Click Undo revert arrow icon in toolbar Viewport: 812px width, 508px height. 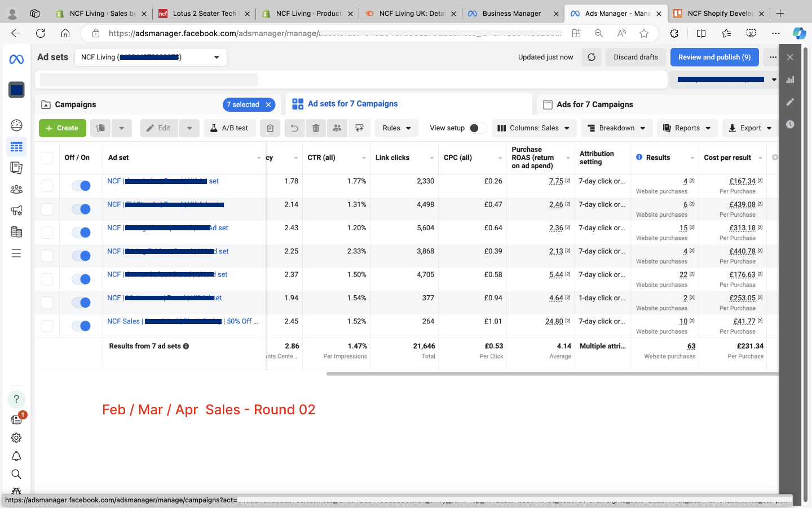[x=294, y=128]
